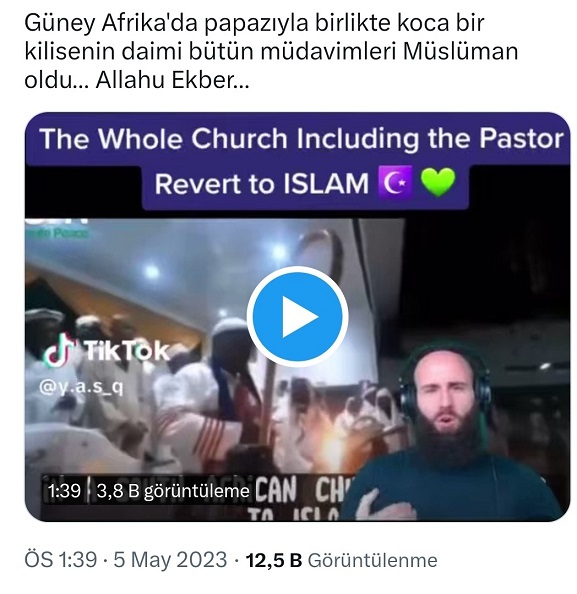Click the crescent moon emoji in title
577x594 pixels.
pyautogui.click(x=394, y=183)
